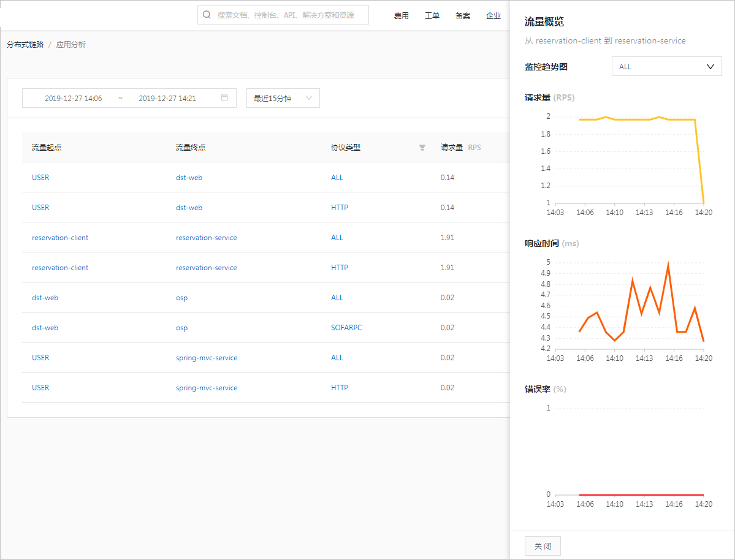Click the yellow 请求量 RPS chart line
735x560 pixels.
(x=641, y=119)
